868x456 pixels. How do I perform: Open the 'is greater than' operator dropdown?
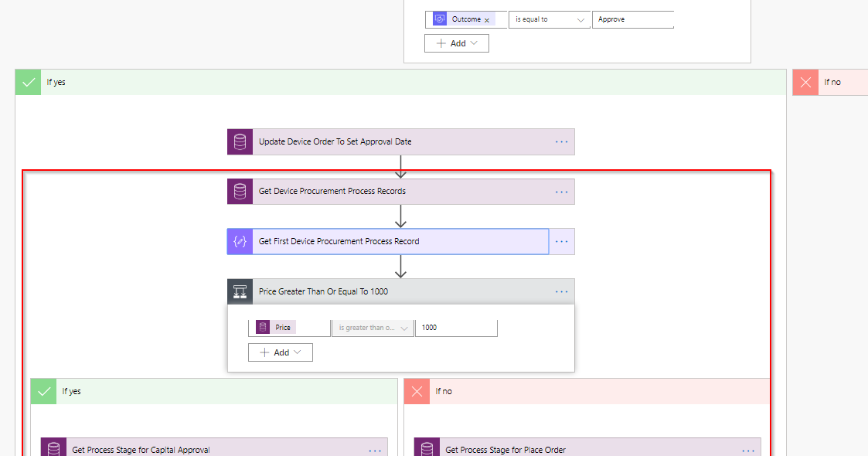point(373,327)
